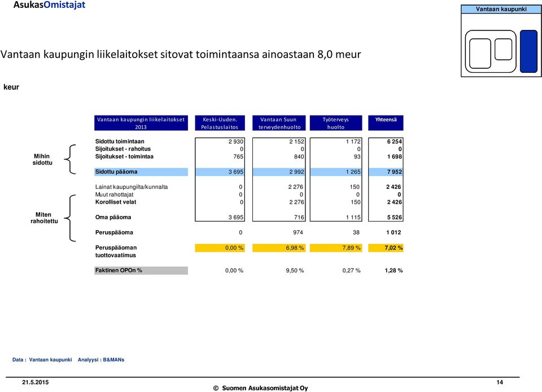Select the slide title about liikelaitokset 8,0 meur
This screenshot has width=542, height=392.
(x=181, y=54)
